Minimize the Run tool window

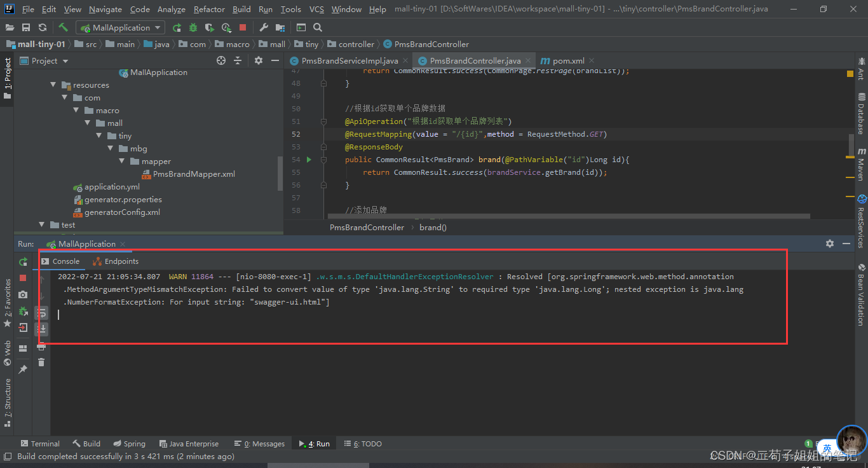click(846, 244)
